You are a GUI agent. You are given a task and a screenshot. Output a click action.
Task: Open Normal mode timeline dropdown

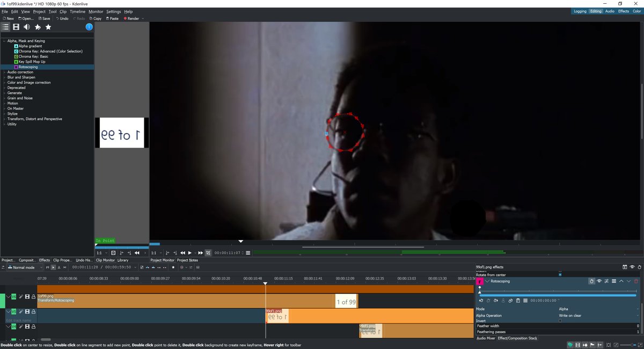pyautogui.click(x=24, y=267)
